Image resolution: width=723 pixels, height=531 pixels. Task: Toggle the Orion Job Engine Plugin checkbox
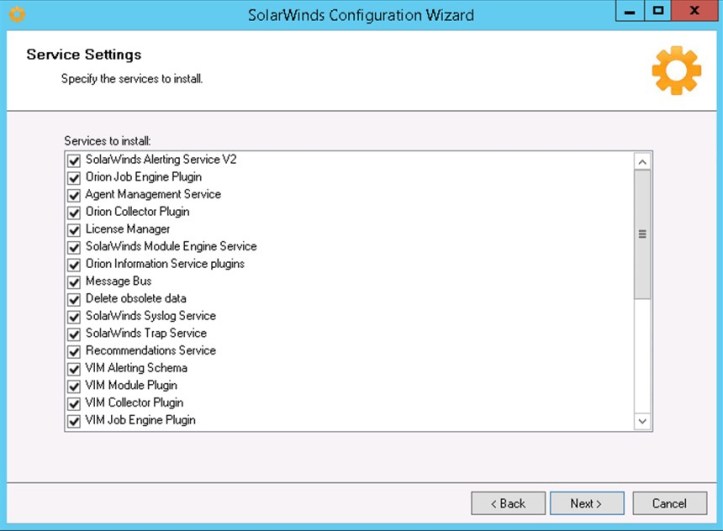click(x=73, y=177)
